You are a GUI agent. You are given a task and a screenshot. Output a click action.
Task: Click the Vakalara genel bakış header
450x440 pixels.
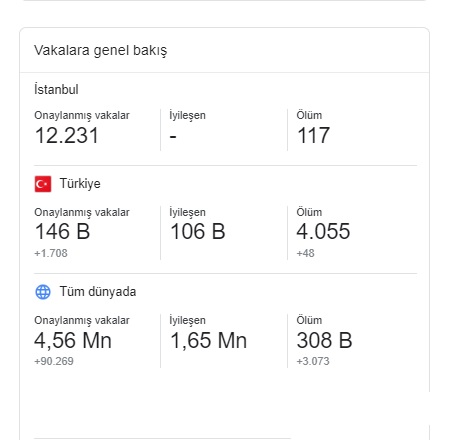100,51
